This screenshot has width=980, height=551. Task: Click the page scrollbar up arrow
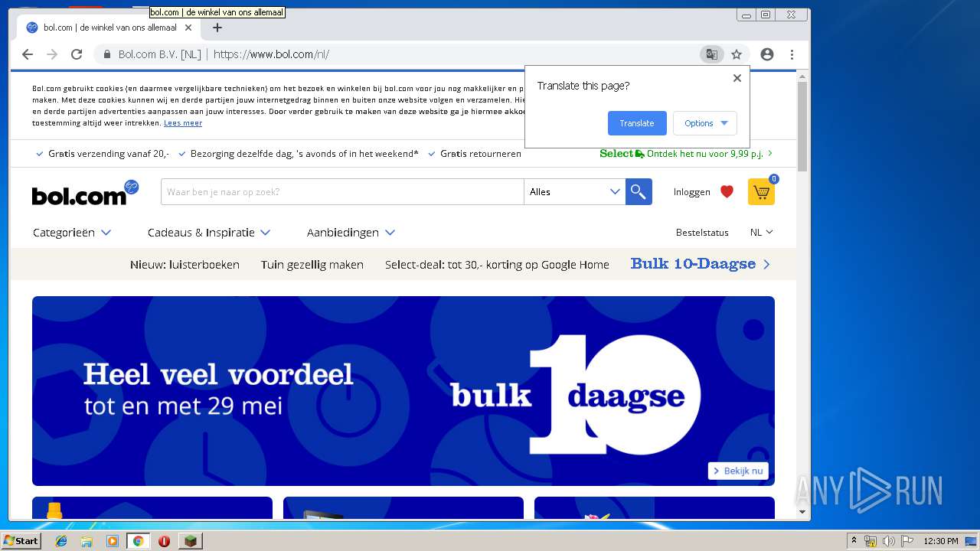tap(802, 76)
